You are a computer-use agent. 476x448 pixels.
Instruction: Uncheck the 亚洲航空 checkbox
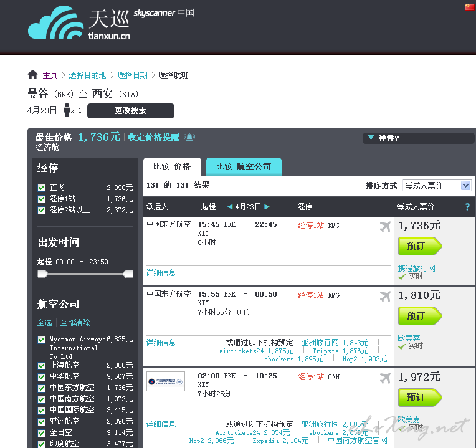[41, 422]
